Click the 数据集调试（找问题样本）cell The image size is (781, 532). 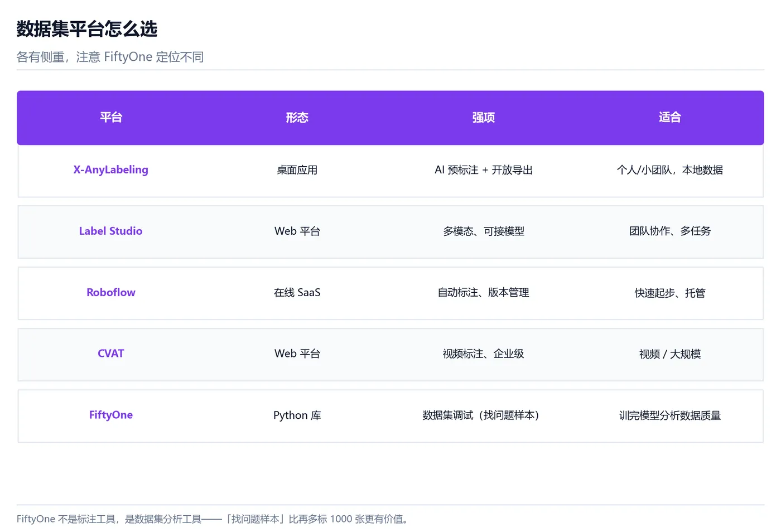tap(481, 415)
